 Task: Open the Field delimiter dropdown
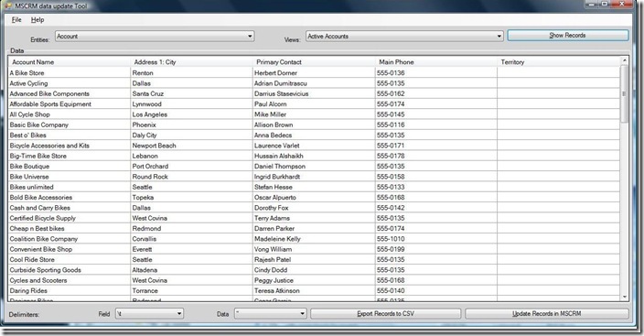pos(149,314)
